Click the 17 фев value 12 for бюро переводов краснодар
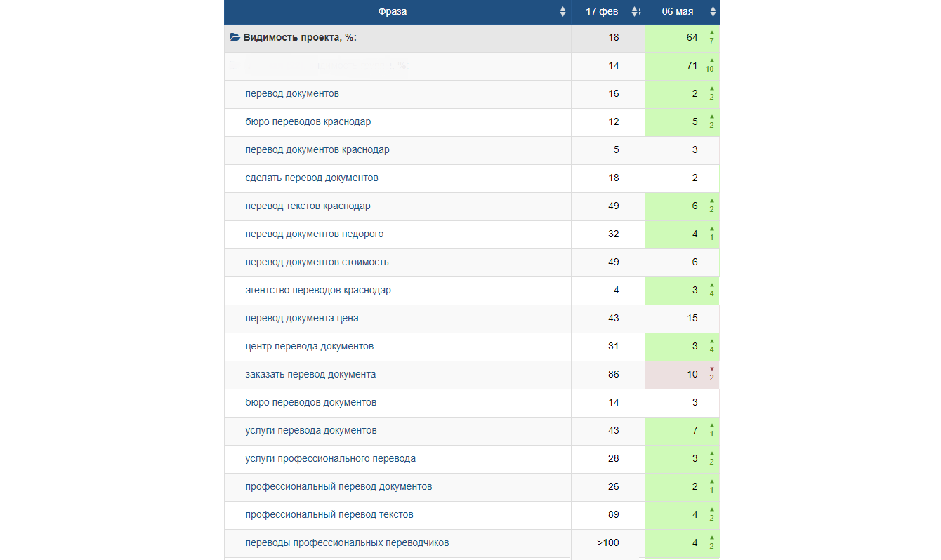This screenshot has height=560, width=941. click(614, 122)
